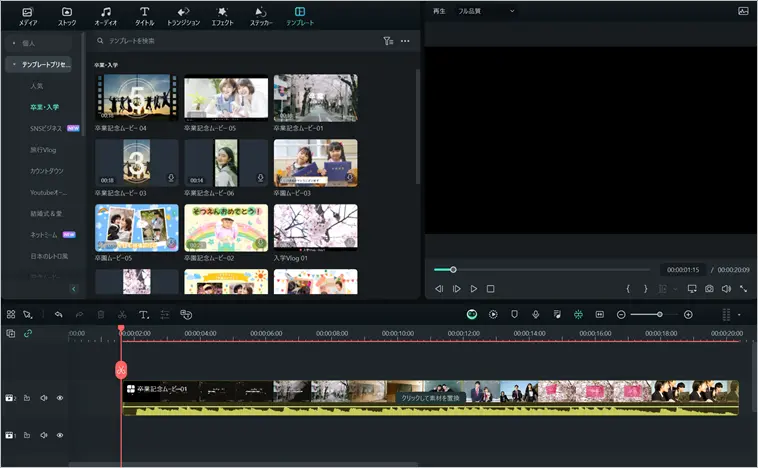Click the green AI assistant face icon

pyautogui.click(x=472, y=315)
